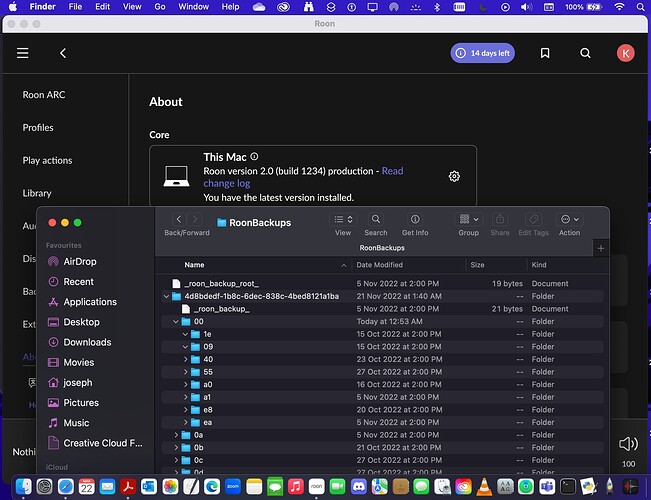Click the Roon search magnifier icon
This screenshot has height=500, width=651.
pos(585,53)
